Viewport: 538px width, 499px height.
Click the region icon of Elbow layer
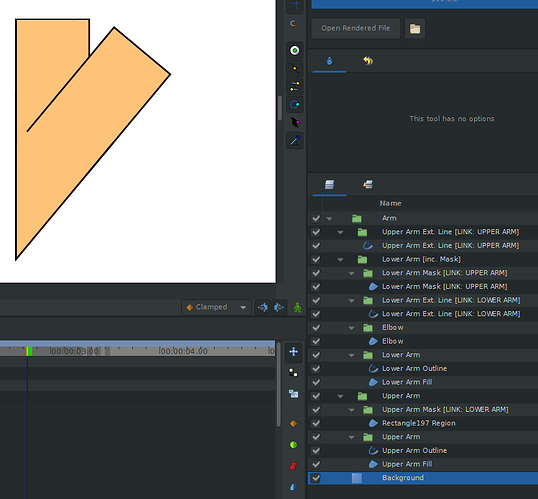pos(373,341)
